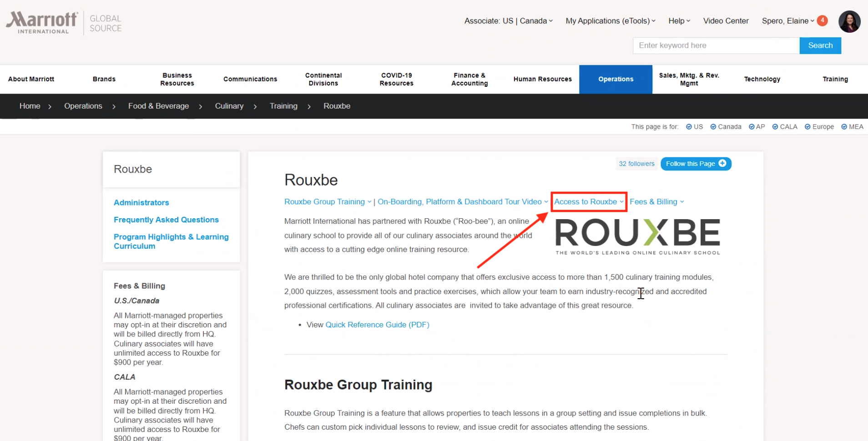The image size is (868, 441).
Task: Open the Communications menu
Action: pos(250,79)
